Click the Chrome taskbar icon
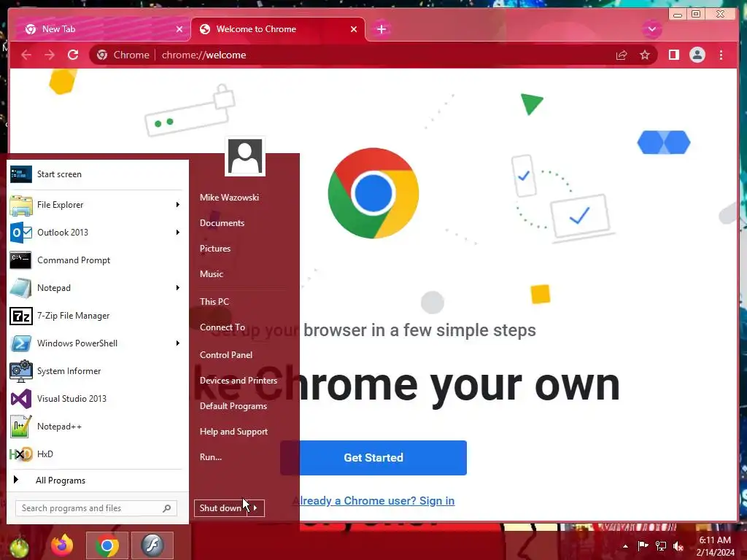 (107, 545)
